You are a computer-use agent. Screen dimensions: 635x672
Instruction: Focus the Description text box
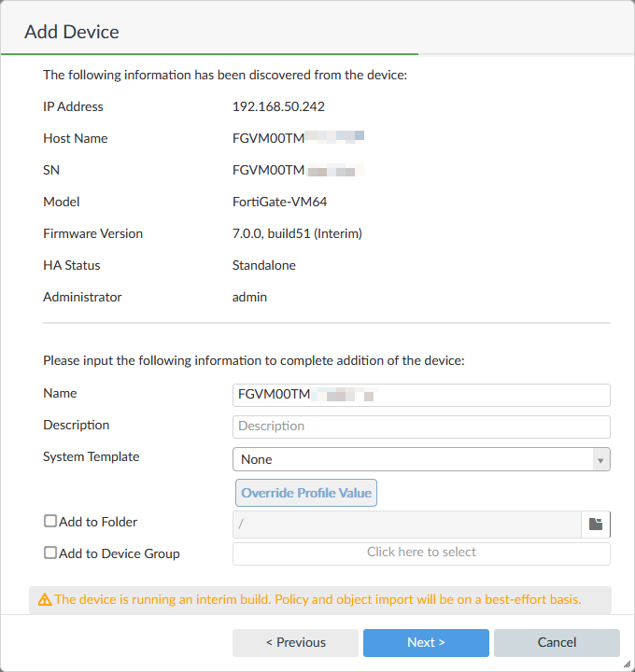pyautogui.click(x=421, y=427)
